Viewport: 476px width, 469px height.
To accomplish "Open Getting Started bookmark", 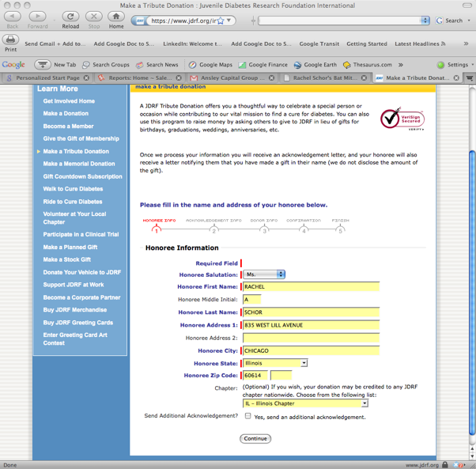I will [367, 43].
